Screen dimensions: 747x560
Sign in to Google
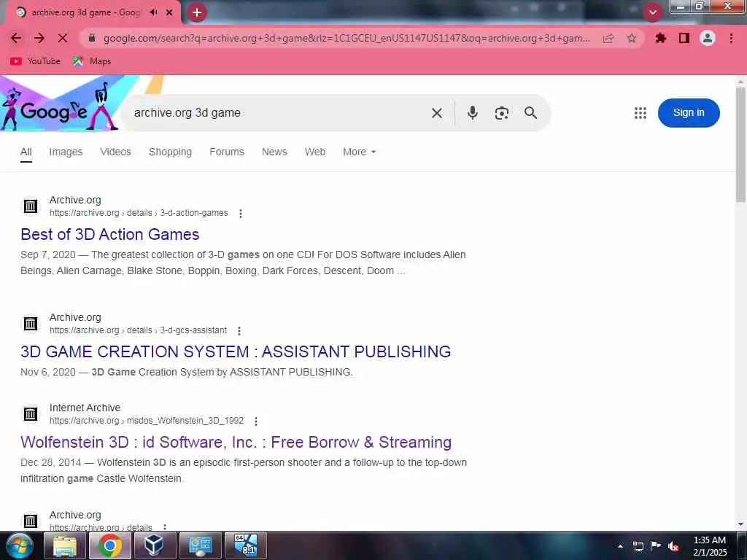click(x=689, y=113)
